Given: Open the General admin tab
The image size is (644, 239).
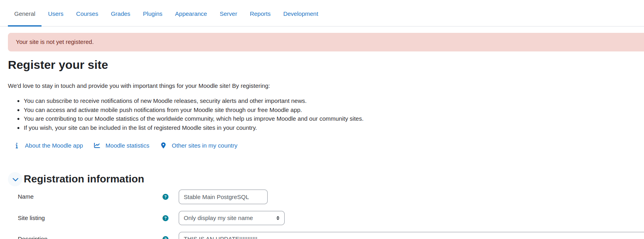Looking at the screenshot, I should pos(25,14).
